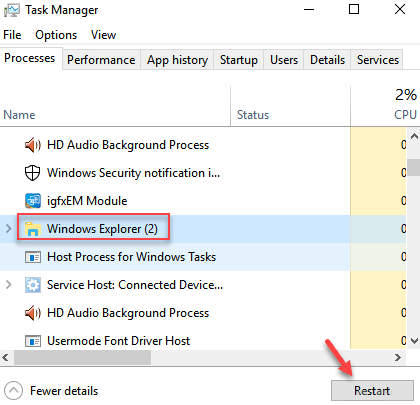420x405 pixels.
Task: Select the Service Host: Connected Device row
Action: pos(203,285)
